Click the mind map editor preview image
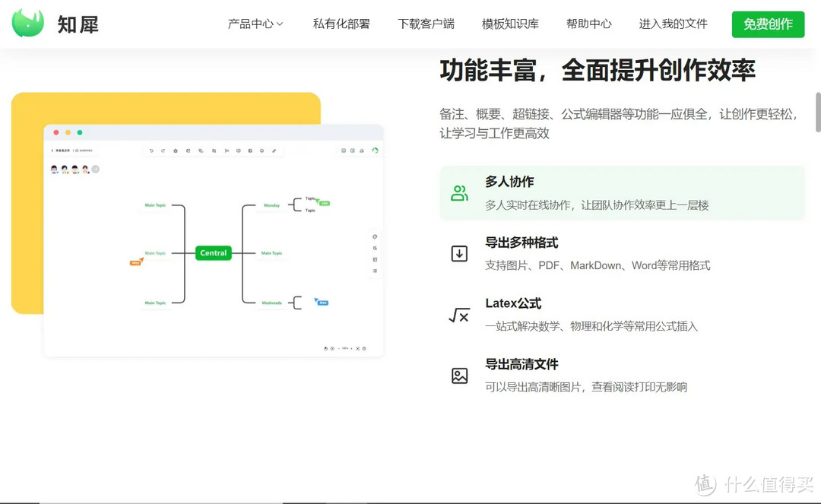The height and width of the screenshot is (504, 821). [214, 241]
